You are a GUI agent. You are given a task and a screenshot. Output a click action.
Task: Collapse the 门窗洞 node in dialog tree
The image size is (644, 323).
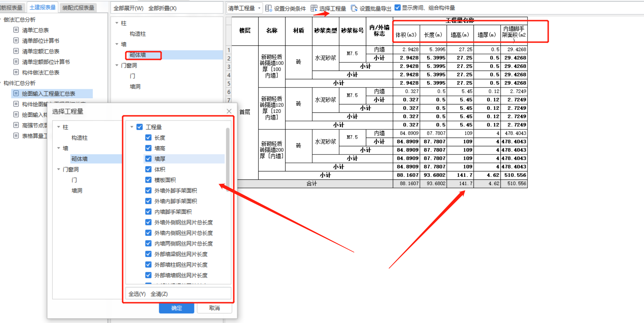pos(59,169)
